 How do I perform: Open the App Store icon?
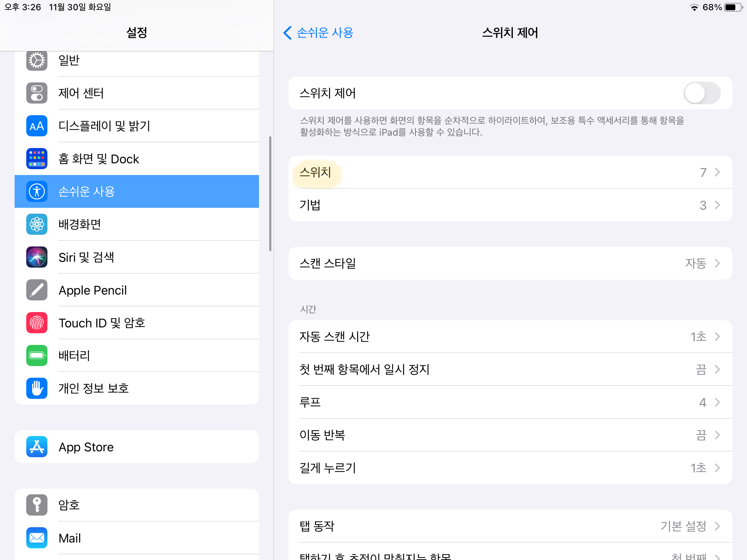coord(37,447)
